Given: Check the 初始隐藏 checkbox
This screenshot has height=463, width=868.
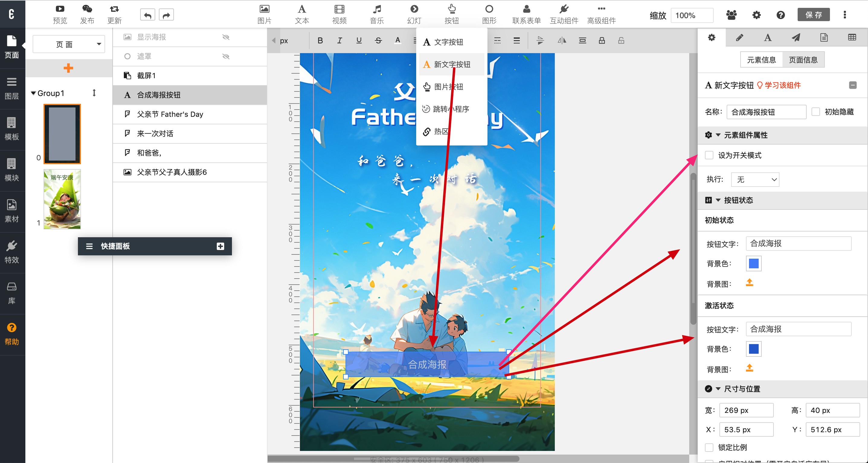Looking at the screenshot, I should 815,112.
